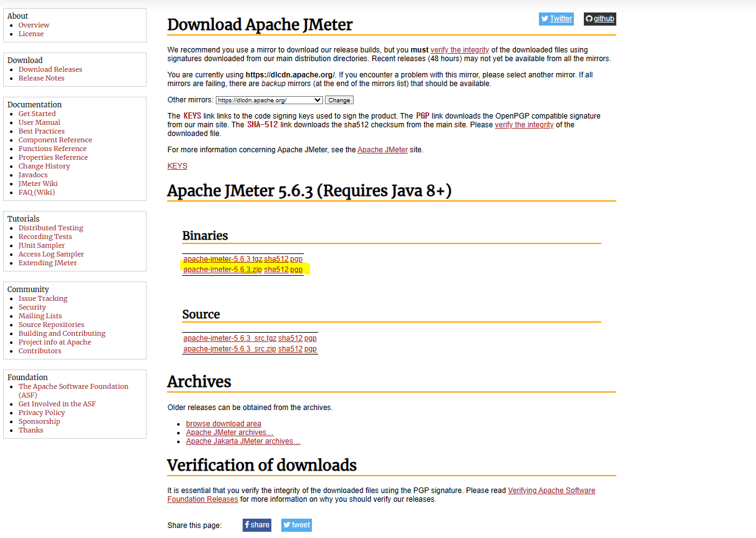Open the Twitter button at top
756x538 pixels.
coord(556,19)
